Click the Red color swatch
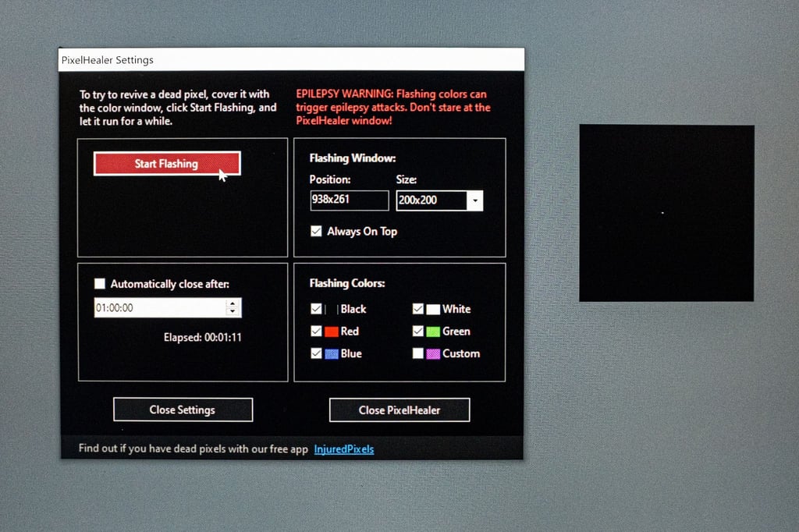799x532 pixels. [x=332, y=332]
